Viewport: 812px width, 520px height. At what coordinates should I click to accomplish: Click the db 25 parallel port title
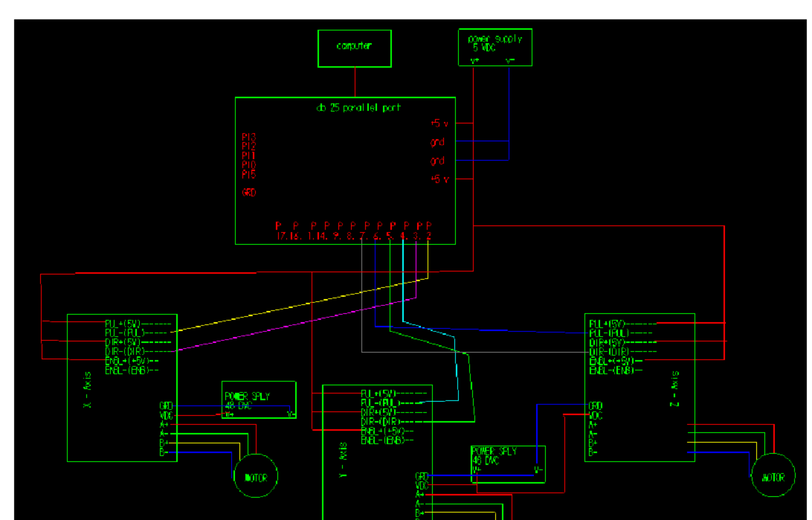tap(358, 108)
